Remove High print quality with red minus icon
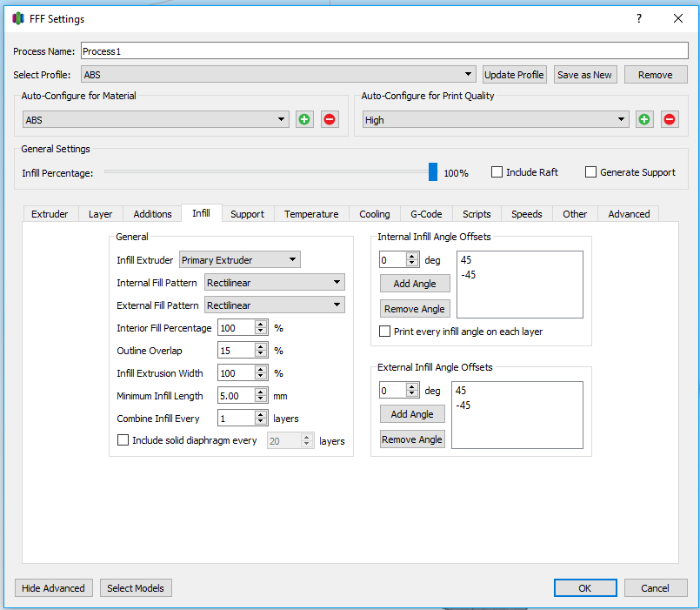 [670, 119]
